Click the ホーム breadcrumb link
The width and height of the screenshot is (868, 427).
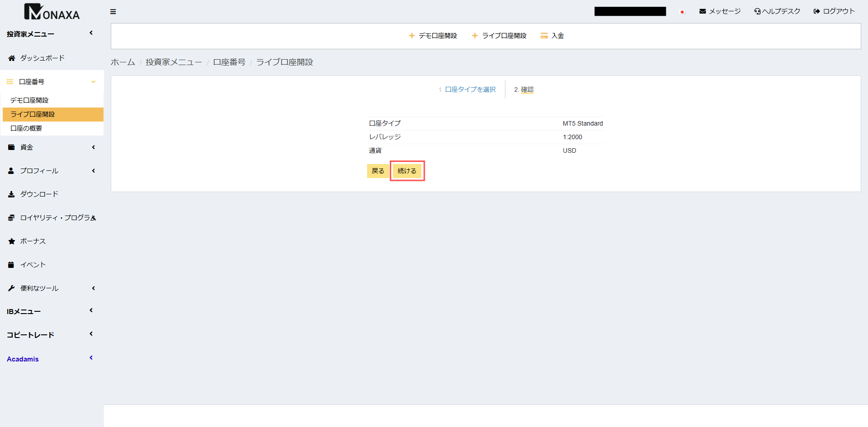click(x=123, y=62)
